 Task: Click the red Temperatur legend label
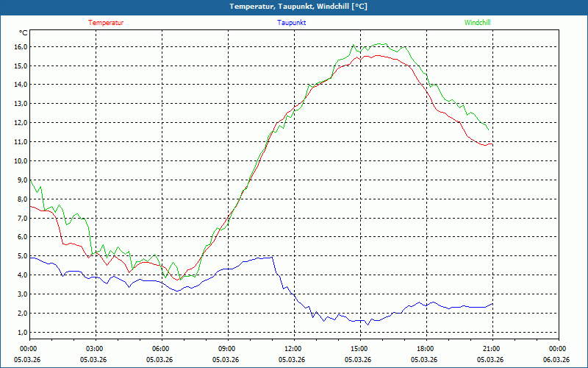point(106,23)
